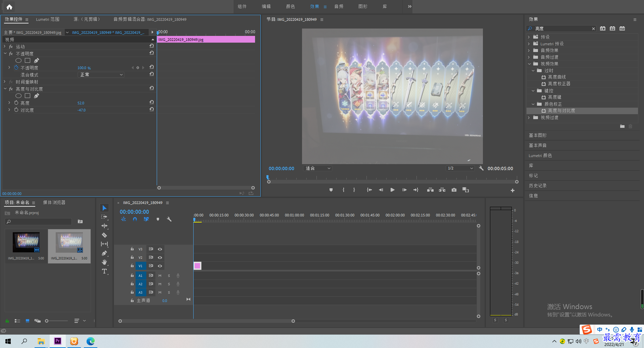The image size is (644, 348).
Task: Open the Lumetri 颜色 panel
Action: click(540, 155)
